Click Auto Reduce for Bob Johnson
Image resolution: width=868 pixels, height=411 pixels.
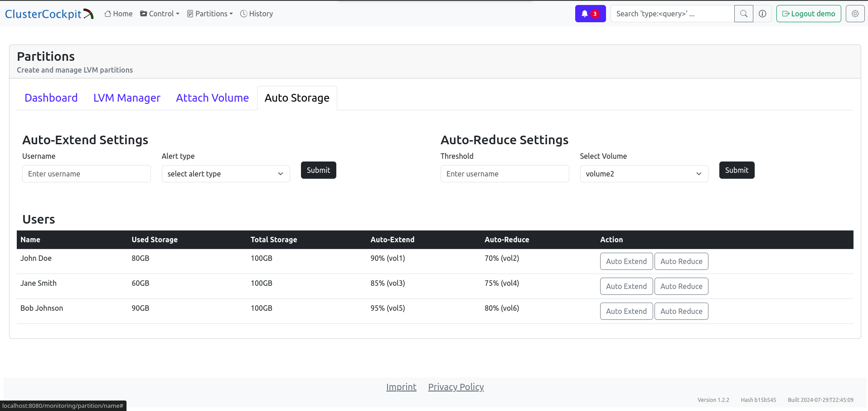(681, 311)
